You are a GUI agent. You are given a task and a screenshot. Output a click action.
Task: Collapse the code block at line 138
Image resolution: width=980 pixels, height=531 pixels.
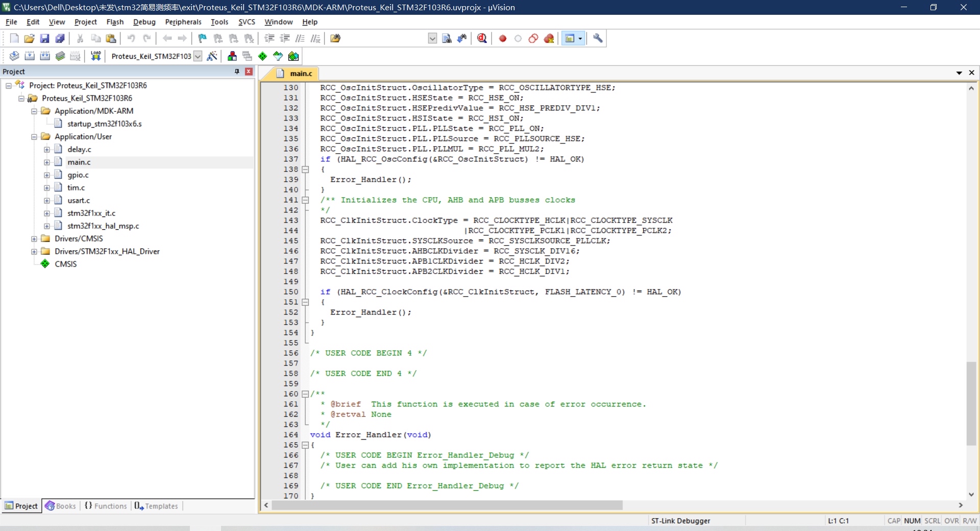click(305, 170)
